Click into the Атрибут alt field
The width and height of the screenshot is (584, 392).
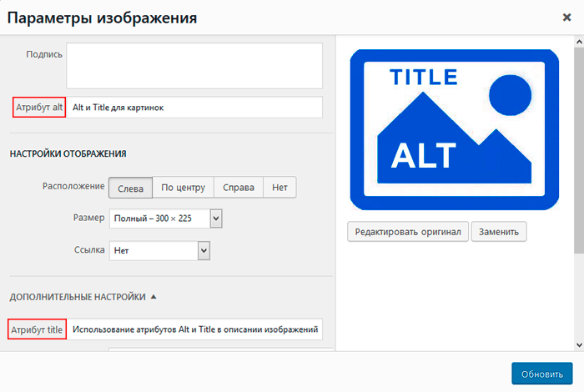coord(194,108)
